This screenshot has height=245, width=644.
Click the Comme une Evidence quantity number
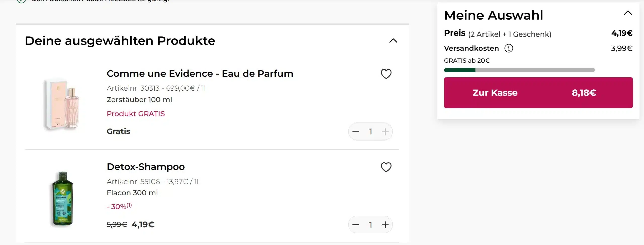point(370,131)
